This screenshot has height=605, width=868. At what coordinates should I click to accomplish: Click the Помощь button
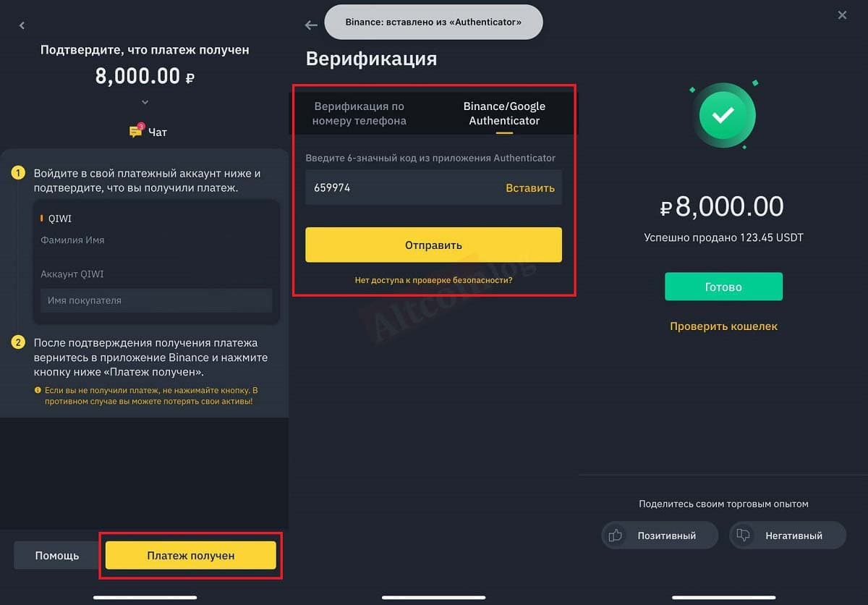tap(57, 555)
